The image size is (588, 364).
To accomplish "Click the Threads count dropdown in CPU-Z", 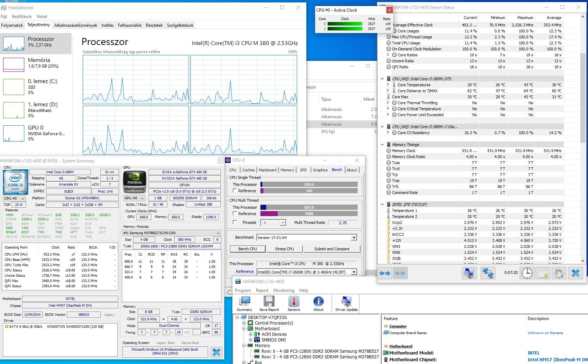I will (x=273, y=222).
